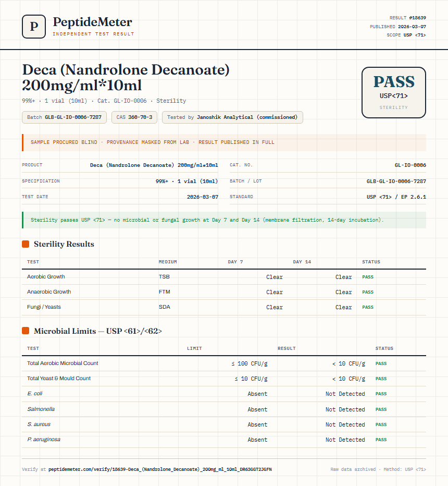Click the 'FTM' medium cell
448x486 pixels.
(165, 292)
